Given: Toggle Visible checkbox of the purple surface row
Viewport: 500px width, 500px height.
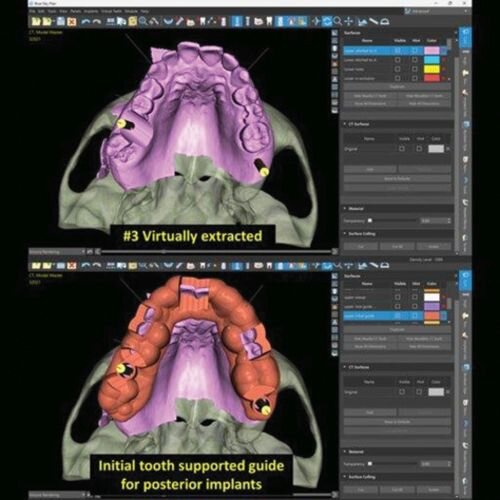Looking at the screenshot, I should 398,306.
